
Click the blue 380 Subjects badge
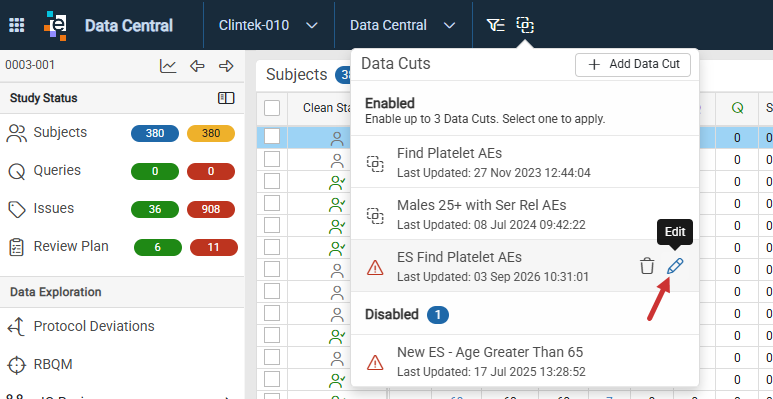155,133
